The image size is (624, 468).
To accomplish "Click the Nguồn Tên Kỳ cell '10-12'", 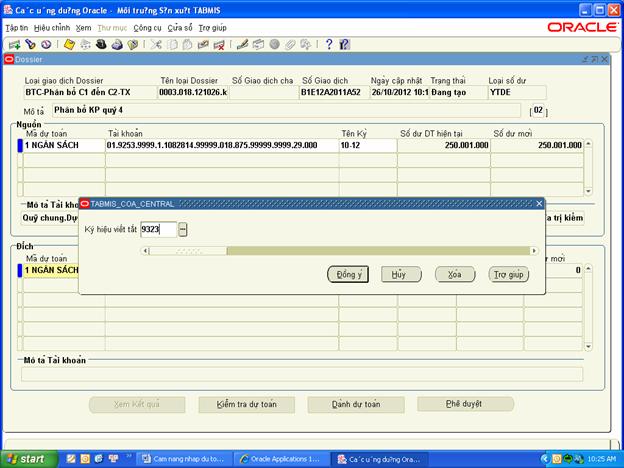I will pyautogui.click(x=368, y=145).
